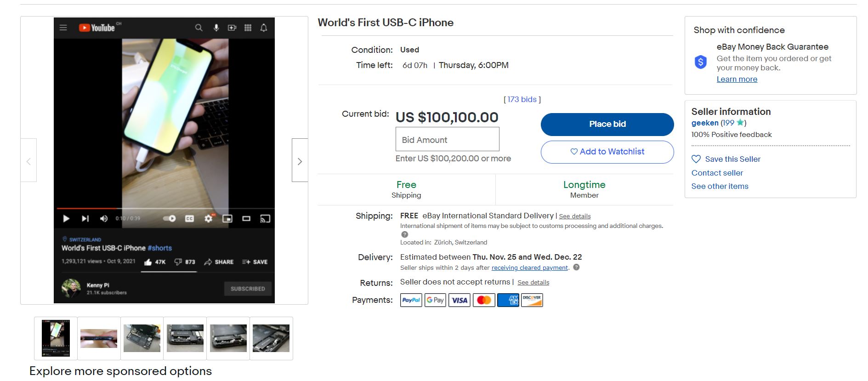Screen dimensions: 868x381
Task: Click the Google Pay payment logo
Action: click(435, 300)
